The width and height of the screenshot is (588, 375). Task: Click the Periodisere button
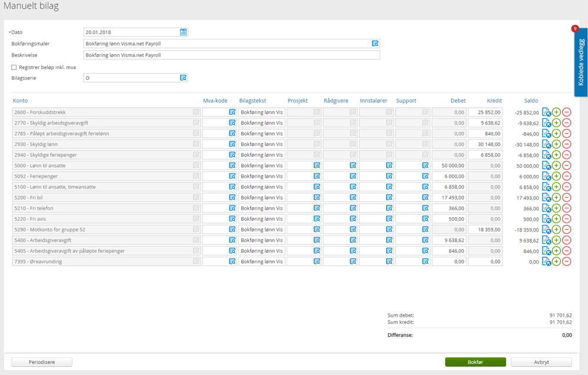41,362
